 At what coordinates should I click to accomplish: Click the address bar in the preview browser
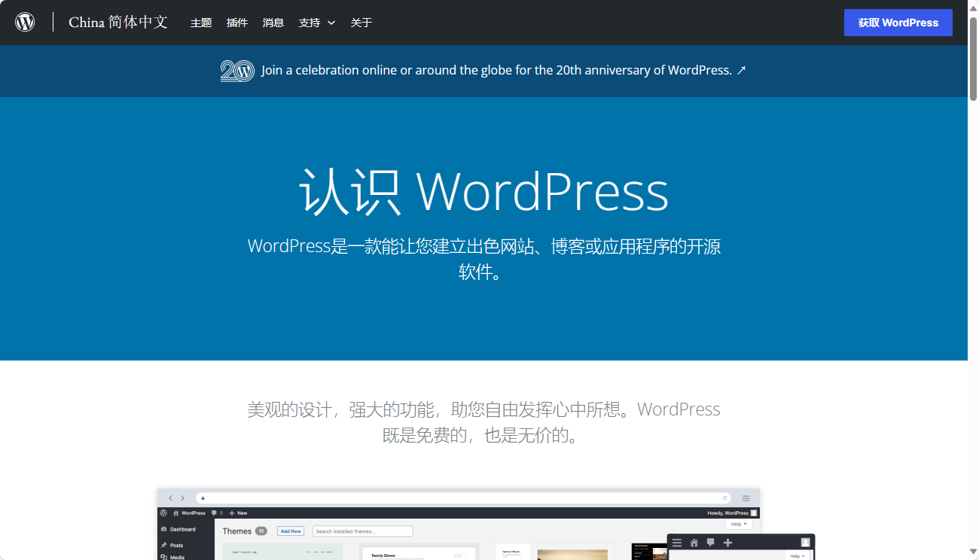[463, 498]
